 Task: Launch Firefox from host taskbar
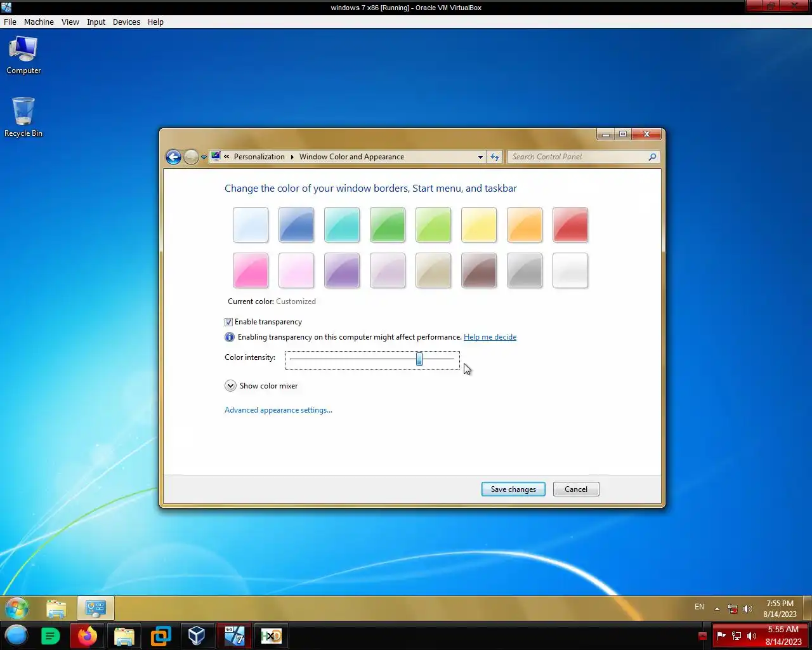[88, 635]
